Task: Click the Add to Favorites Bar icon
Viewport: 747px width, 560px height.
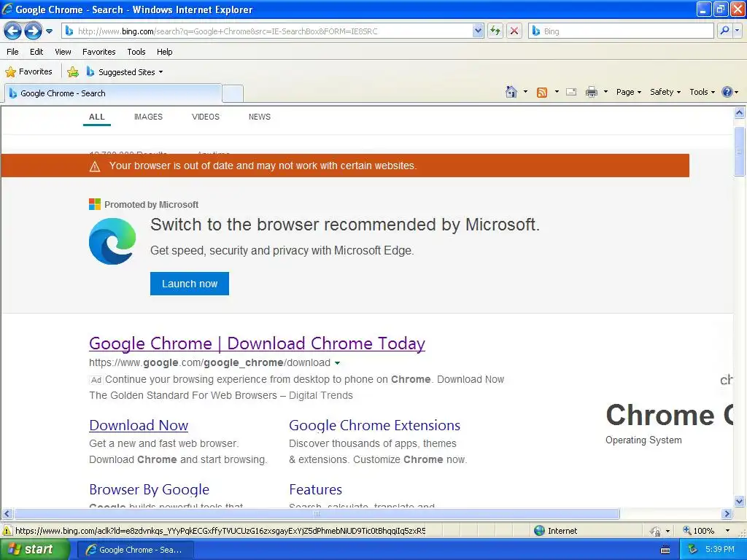Action: click(x=73, y=72)
